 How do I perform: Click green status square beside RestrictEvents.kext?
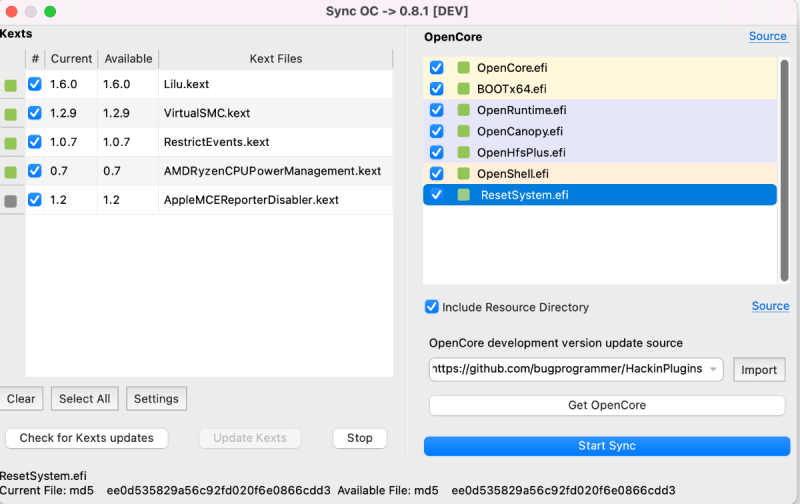11,143
